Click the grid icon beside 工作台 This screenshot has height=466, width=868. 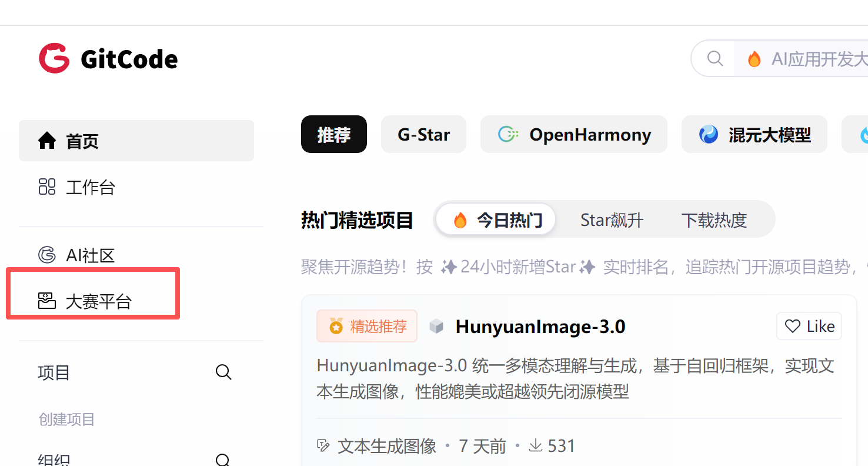pyautogui.click(x=47, y=187)
